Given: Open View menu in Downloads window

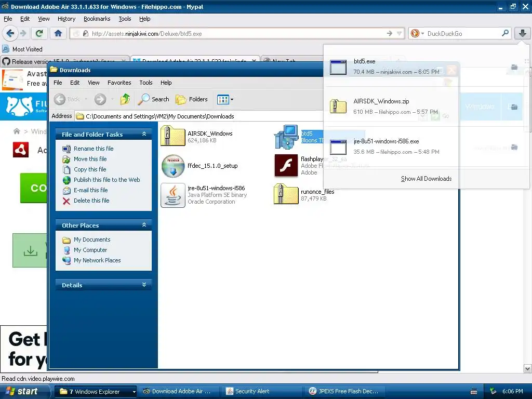Looking at the screenshot, I should (94, 83).
